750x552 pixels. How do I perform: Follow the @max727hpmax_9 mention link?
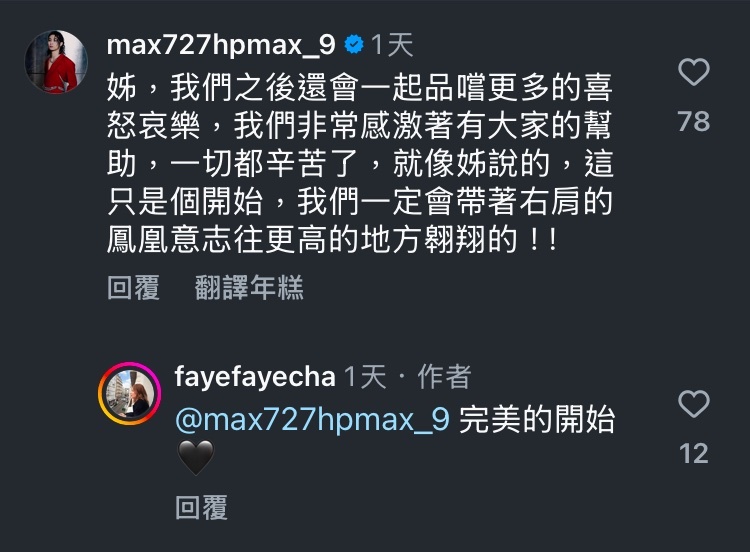click(x=312, y=420)
